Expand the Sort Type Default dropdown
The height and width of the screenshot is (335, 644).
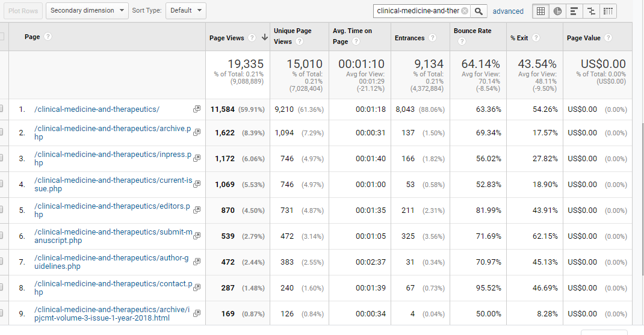185,10
